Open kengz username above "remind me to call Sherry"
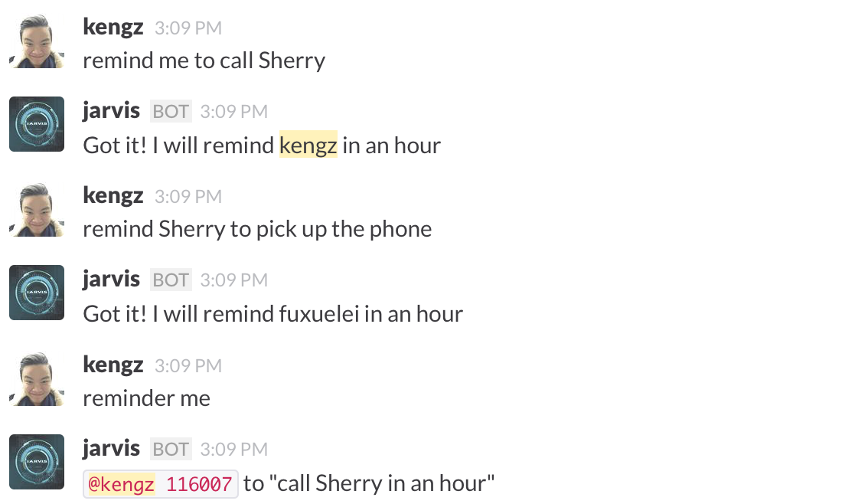Image resolution: width=868 pixels, height=504 pixels. point(113,27)
